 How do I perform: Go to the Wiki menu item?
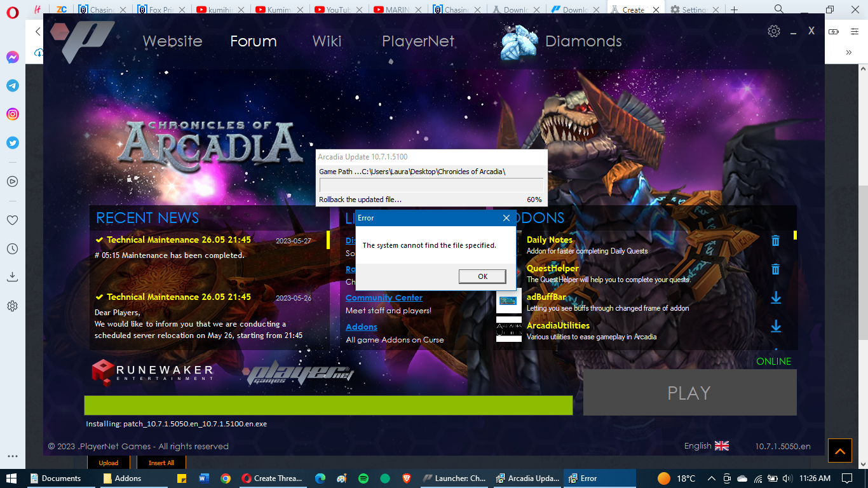coord(327,41)
